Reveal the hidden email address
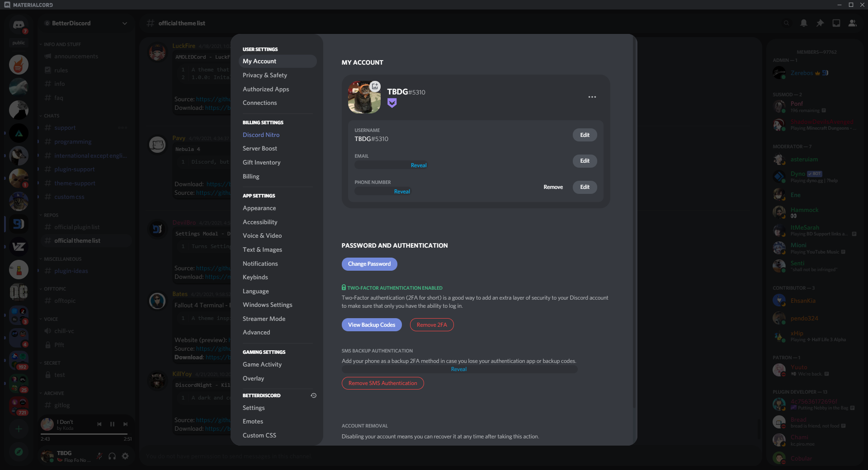Screen dimensions: 868x470 point(418,165)
